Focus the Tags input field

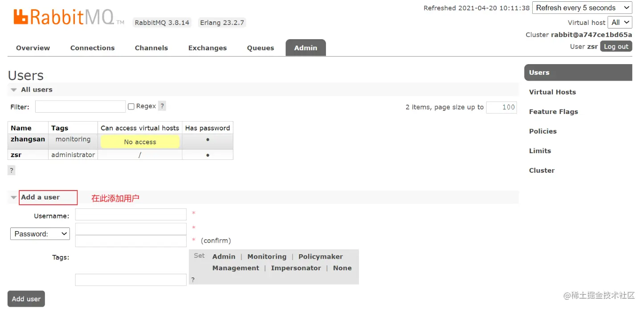click(x=131, y=280)
